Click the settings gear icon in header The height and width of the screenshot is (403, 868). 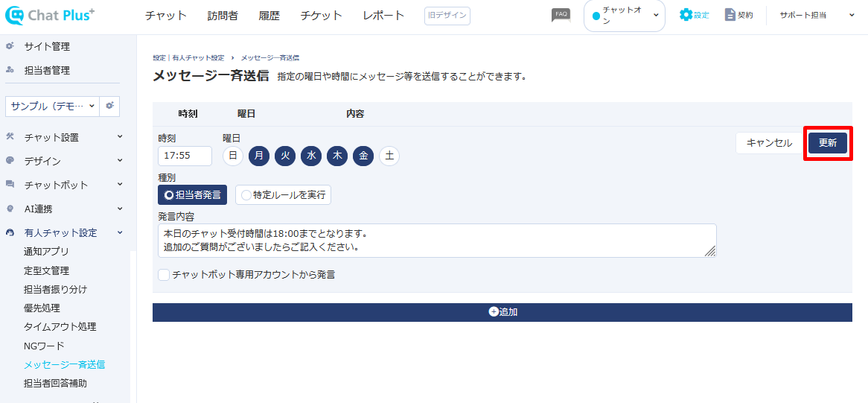pyautogui.click(x=686, y=15)
